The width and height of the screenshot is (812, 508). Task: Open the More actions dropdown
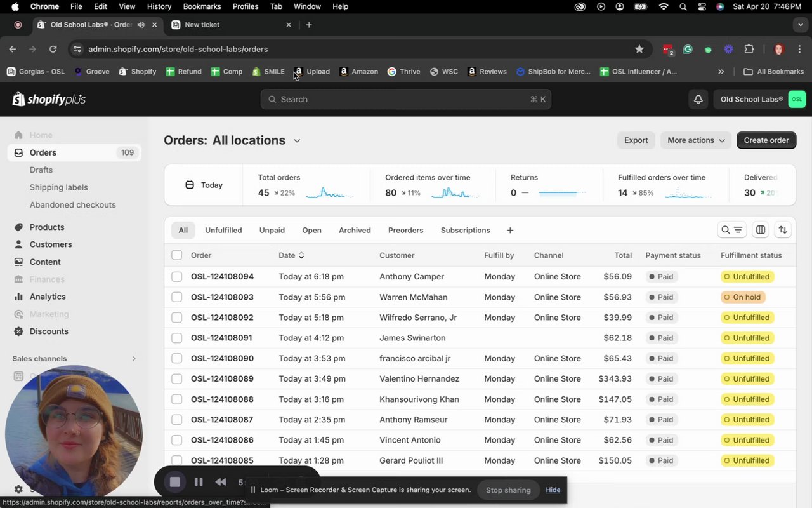pos(695,140)
